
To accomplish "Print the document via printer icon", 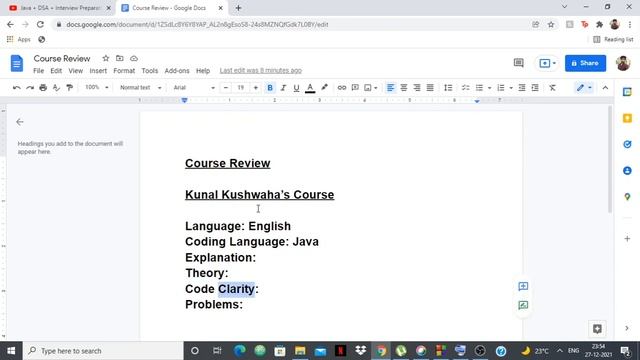I will click(x=43, y=88).
